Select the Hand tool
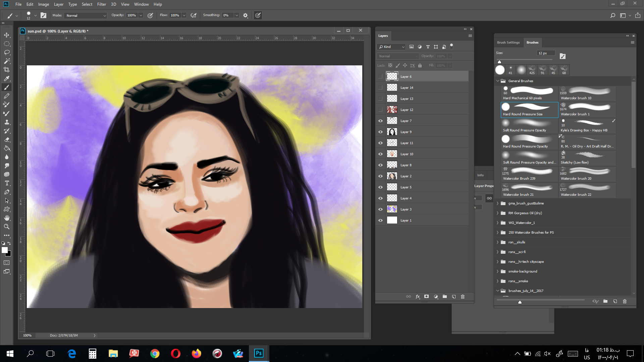The height and width of the screenshot is (362, 644). tap(7, 218)
